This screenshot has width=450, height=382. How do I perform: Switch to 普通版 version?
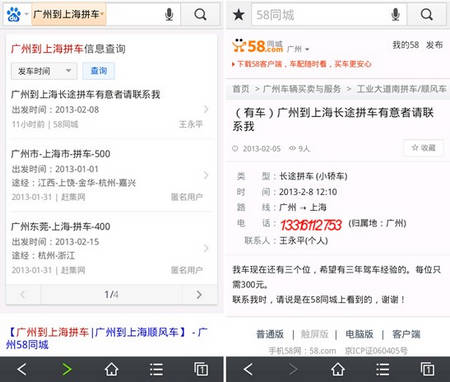point(270,334)
